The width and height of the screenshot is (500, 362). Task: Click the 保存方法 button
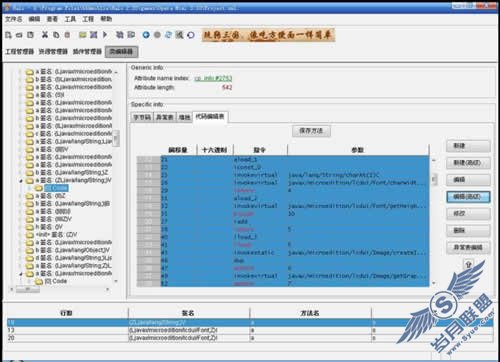[x=311, y=131]
